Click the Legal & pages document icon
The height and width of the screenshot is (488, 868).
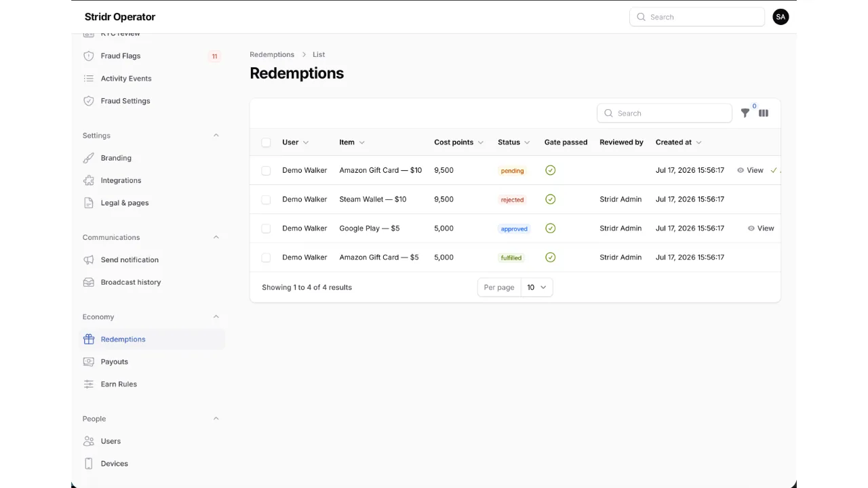click(x=88, y=203)
